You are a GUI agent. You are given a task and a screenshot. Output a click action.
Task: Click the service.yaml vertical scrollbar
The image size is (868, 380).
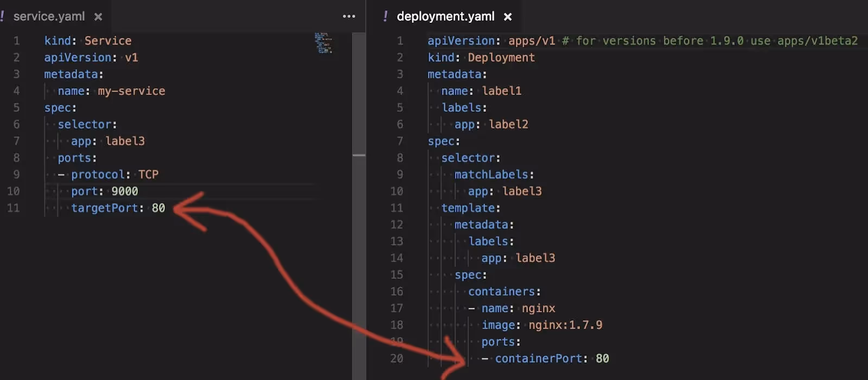coord(359,206)
